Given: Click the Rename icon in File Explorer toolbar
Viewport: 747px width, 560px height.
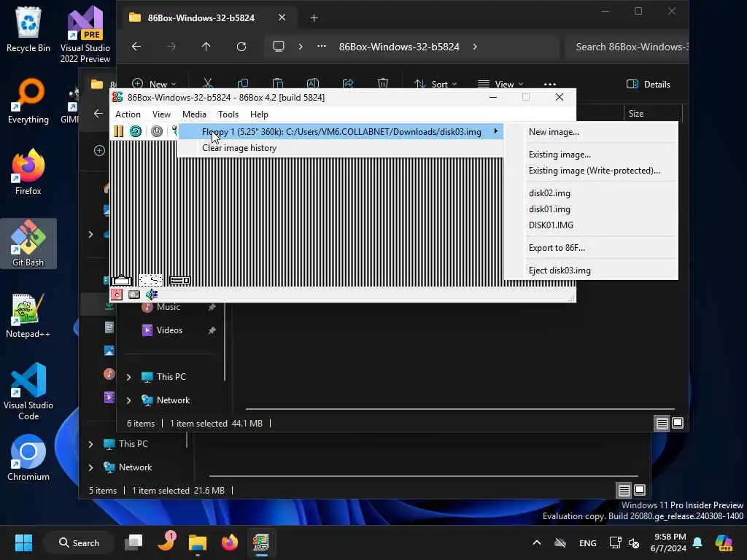Looking at the screenshot, I should coord(312,84).
